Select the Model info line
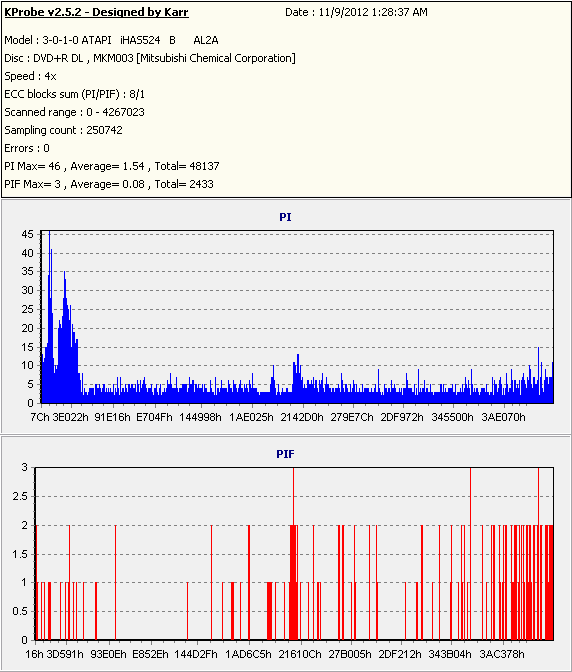572x672 pixels. tap(111, 40)
